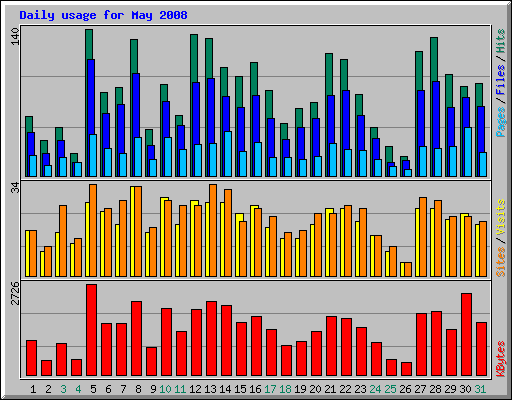Select the orange sites bar for day 26
512x400 pixels.
tap(408, 269)
